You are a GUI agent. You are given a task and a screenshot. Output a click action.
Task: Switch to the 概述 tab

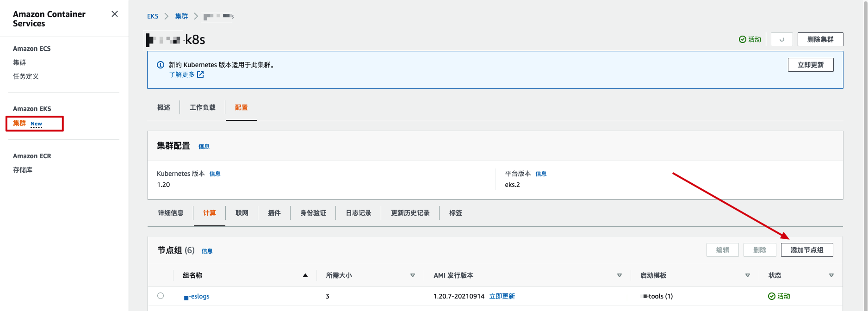(x=164, y=107)
